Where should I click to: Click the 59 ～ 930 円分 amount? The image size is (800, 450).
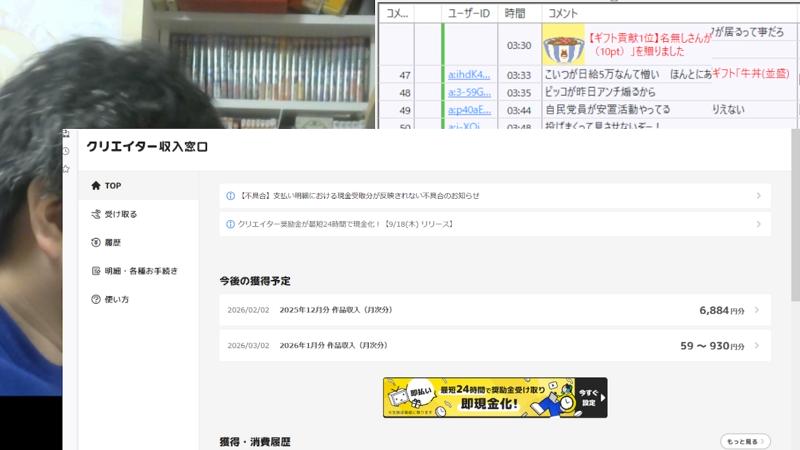[x=712, y=346]
